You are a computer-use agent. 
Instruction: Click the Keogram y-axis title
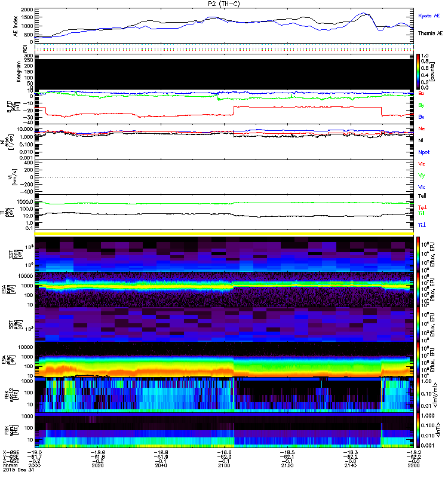tap(19, 72)
